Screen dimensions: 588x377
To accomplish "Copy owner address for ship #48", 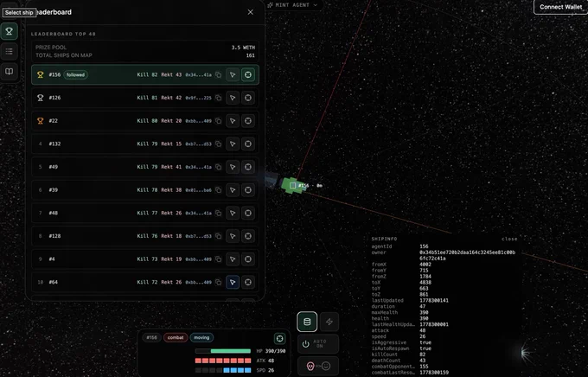I will [218, 213].
